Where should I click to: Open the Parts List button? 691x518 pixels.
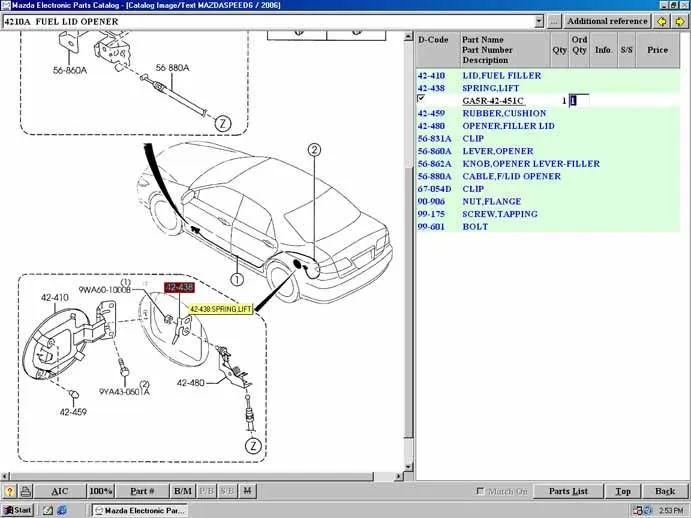click(568, 491)
